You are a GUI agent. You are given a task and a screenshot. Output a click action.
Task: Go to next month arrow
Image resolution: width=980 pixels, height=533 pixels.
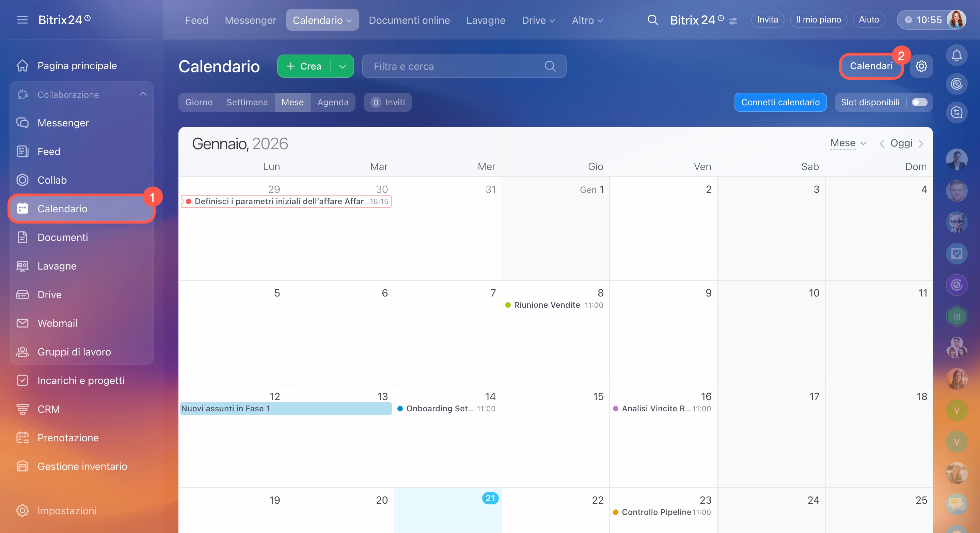point(921,144)
